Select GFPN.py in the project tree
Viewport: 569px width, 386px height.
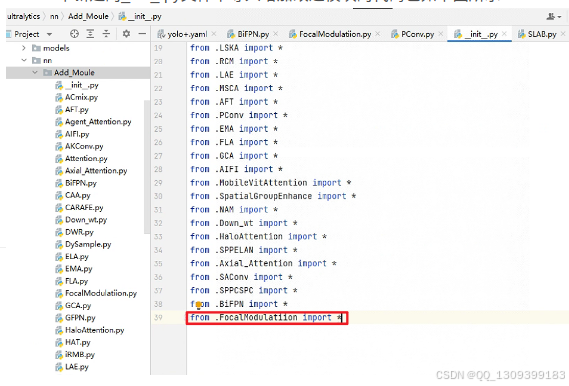(75, 318)
